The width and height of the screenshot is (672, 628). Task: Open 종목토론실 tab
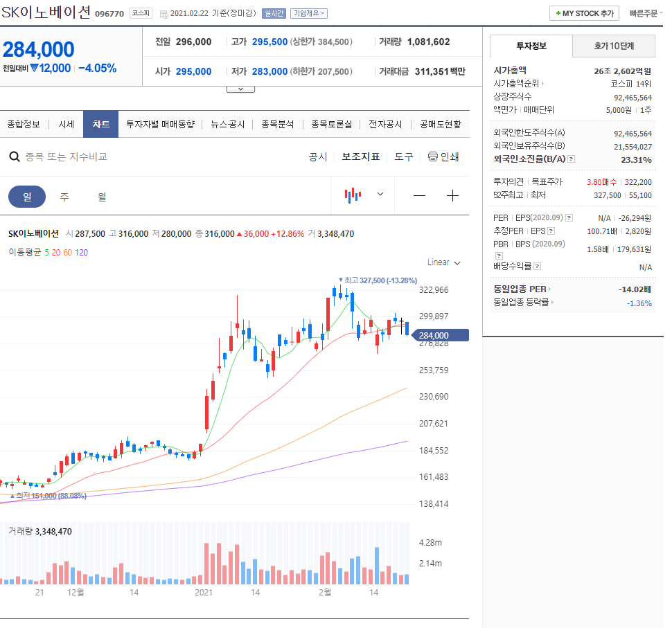pyautogui.click(x=331, y=124)
